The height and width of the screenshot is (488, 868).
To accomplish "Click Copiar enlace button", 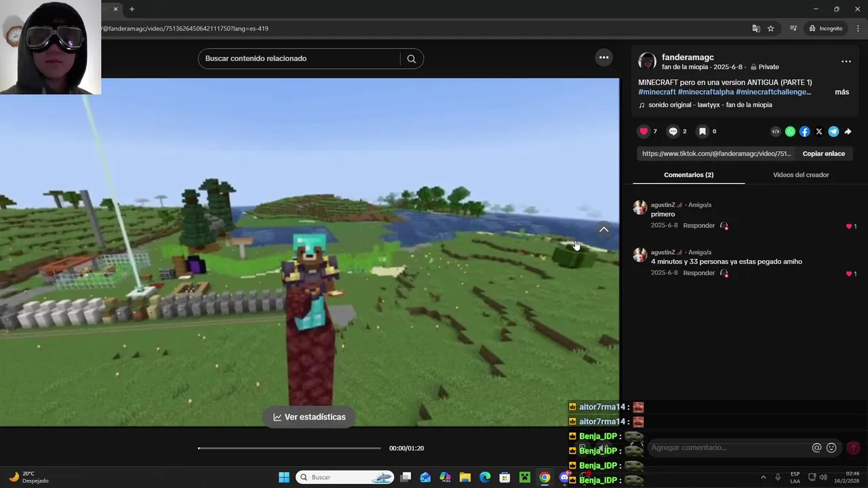I will tap(824, 154).
